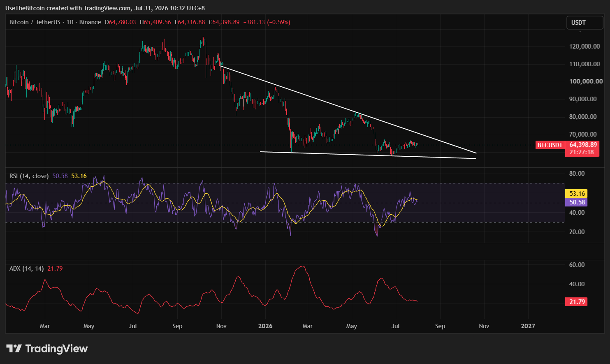Click RSI legend value 53.16
This screenshot has width=610, height=364.
pos(79,176)
